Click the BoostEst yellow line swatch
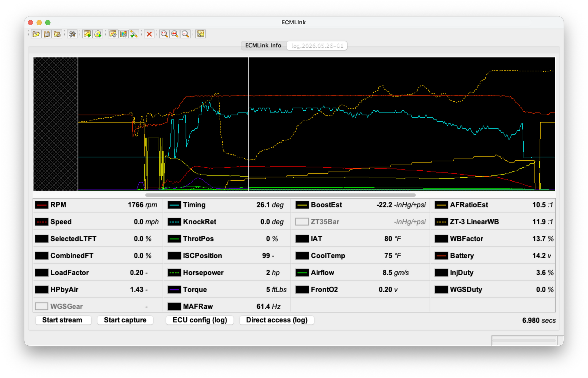Image resolution: width=588 pixels, height=378 pixels. [x=302, y=205]
